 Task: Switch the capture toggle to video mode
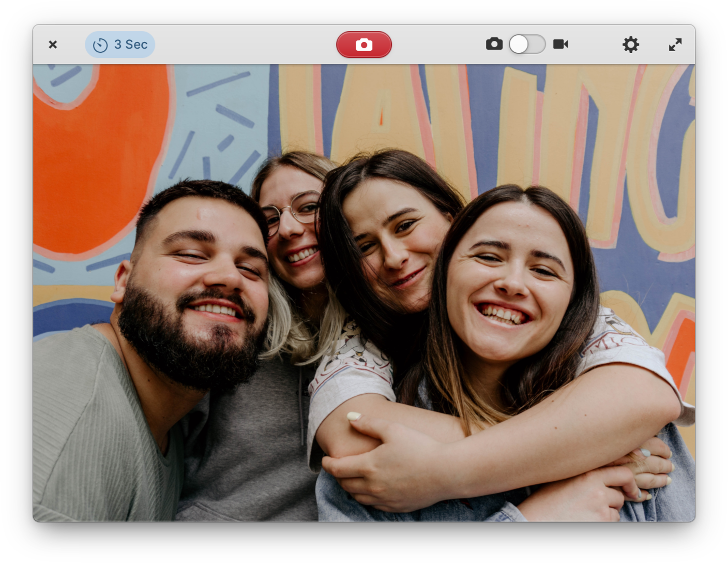pyautogui.click(x=527, y=45)
